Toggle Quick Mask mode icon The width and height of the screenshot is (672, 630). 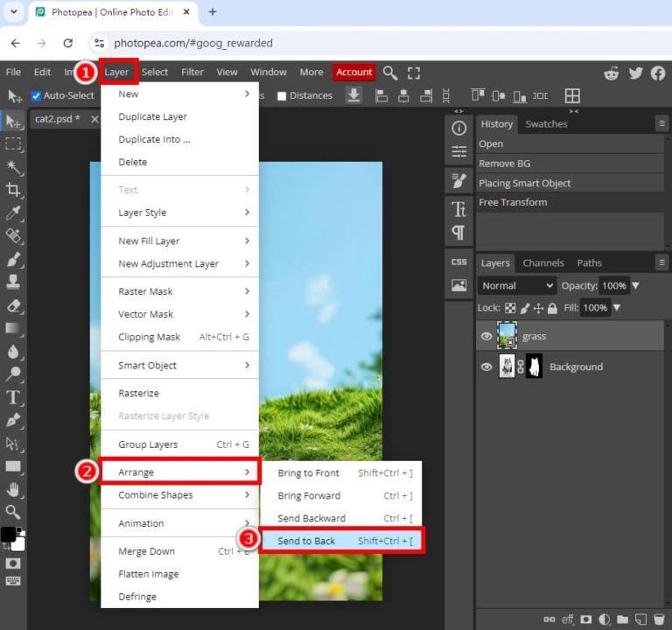tap(13, 563)
